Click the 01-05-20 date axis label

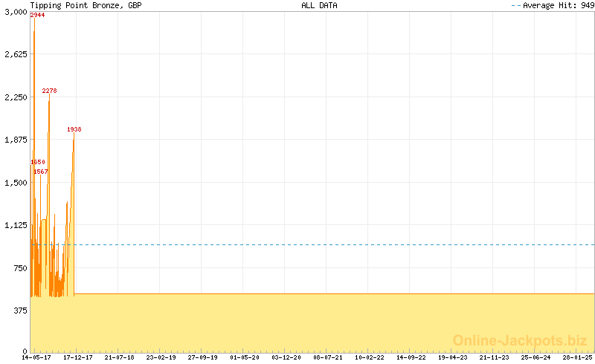[245, 357]
